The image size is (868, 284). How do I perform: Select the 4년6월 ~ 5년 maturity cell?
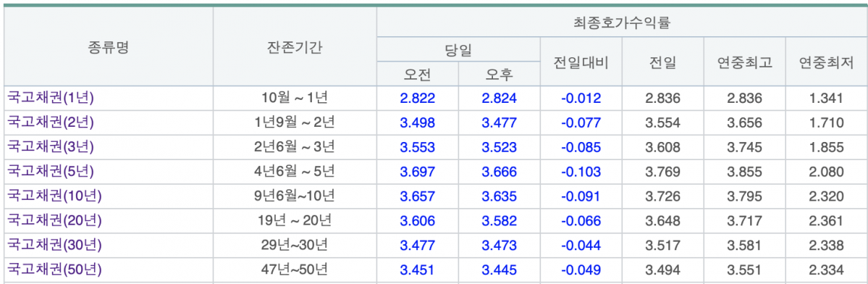(295, 172)
